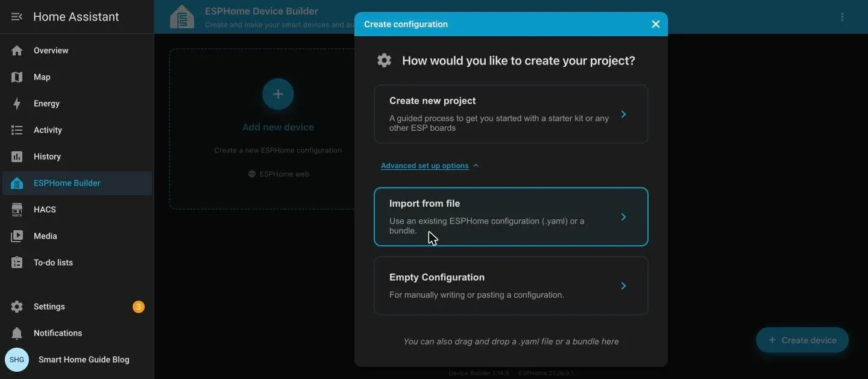Open the Activity list icon

(17, 130)
